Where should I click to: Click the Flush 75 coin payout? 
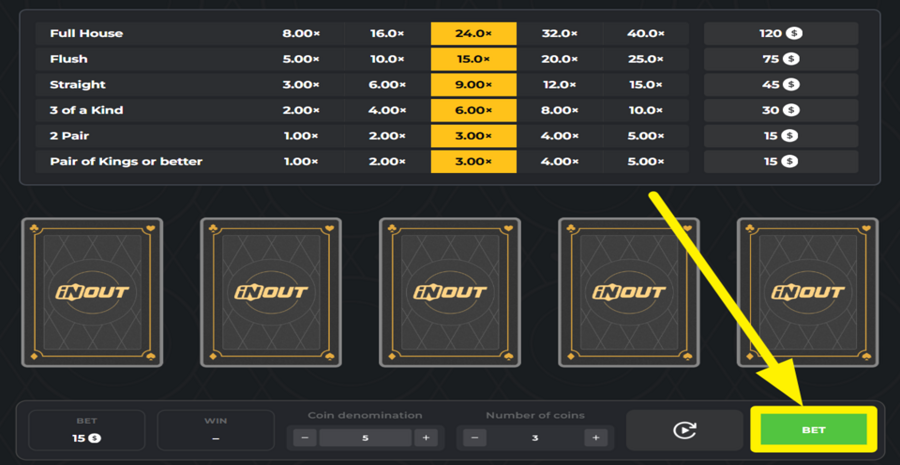click(x=780, y=59)
